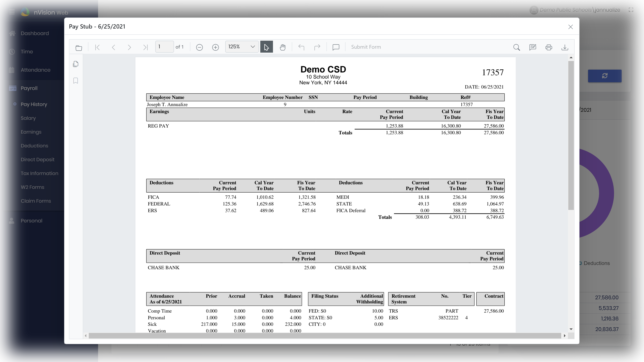The height and width of the screenshot is (362, 644).
Task: Click the Submit Form button
Action: [x=366, y=47]
